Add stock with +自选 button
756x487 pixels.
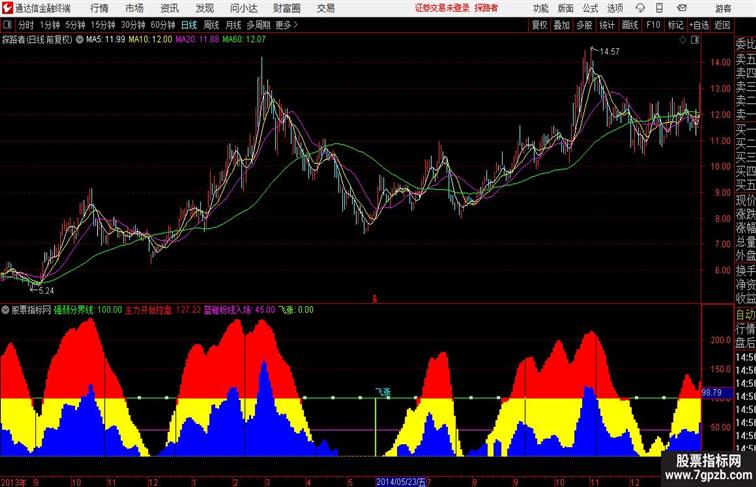[699, 25]
